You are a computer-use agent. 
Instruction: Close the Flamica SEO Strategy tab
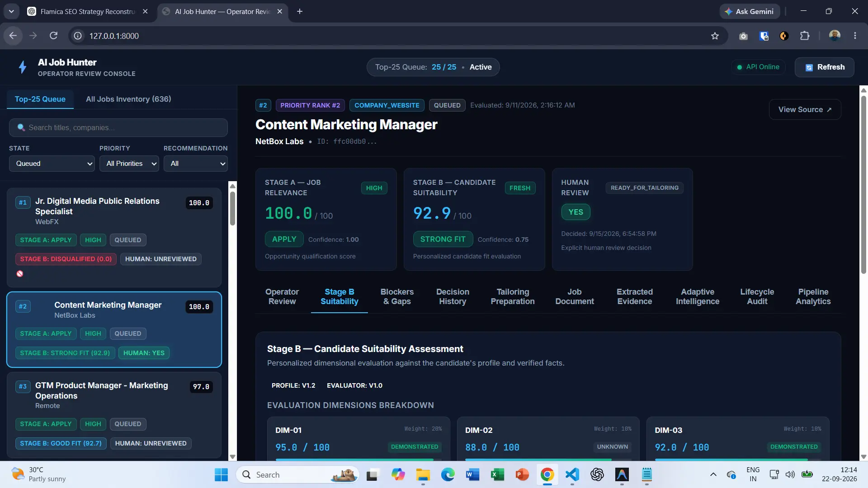tap(145, 11)
